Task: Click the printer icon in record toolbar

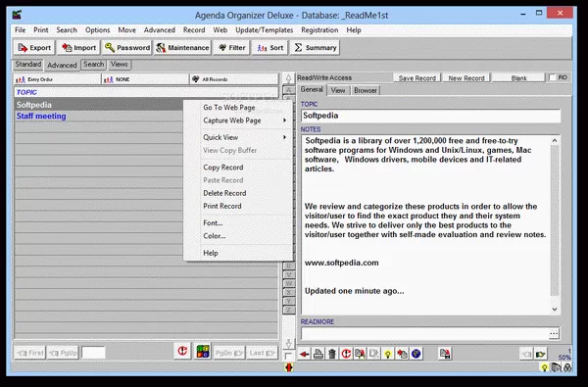Action: [318, 354]
